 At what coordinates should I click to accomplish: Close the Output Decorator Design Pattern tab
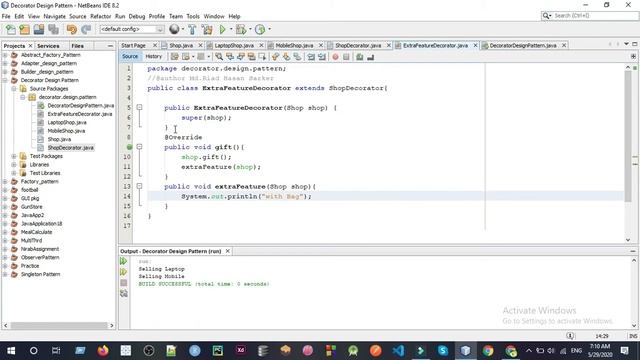pos(228,251)
